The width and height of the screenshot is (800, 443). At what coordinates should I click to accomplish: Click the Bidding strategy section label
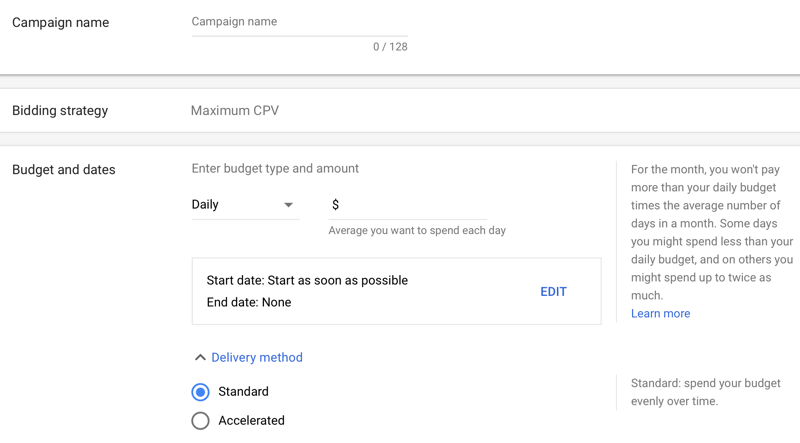60,111
